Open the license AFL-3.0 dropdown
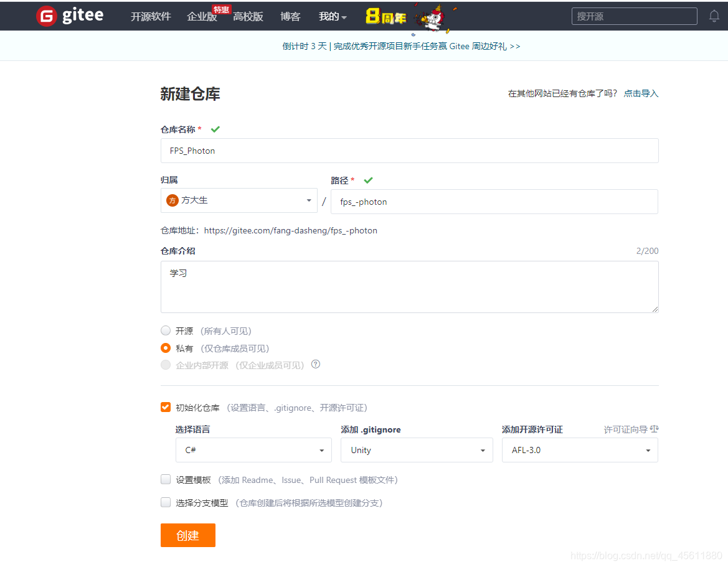This screenshot has width=728, height=567. tap(580, 450)
